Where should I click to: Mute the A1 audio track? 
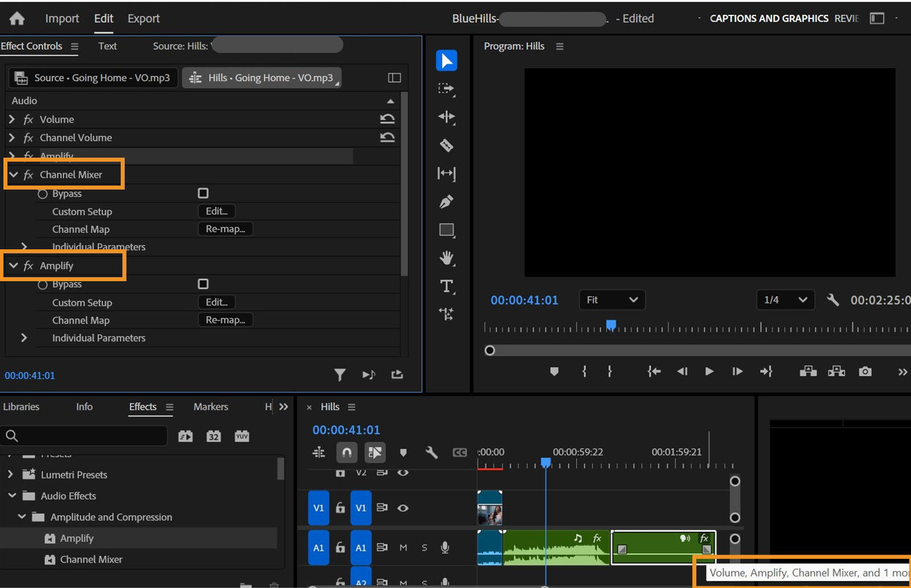[x=403, y=548]
